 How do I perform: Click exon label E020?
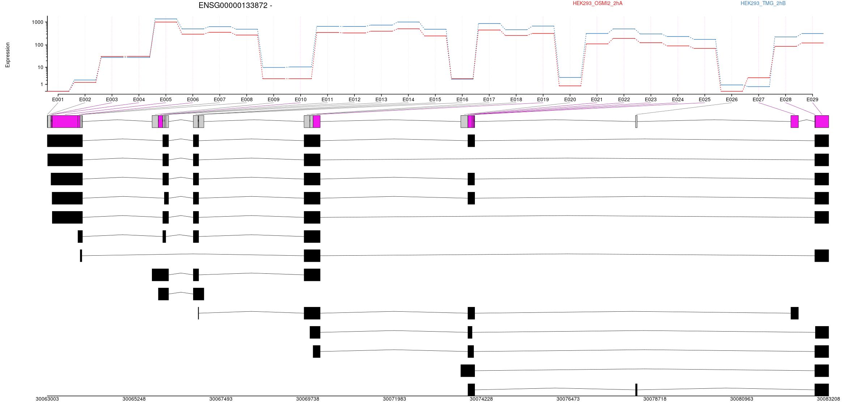point(570,99)
